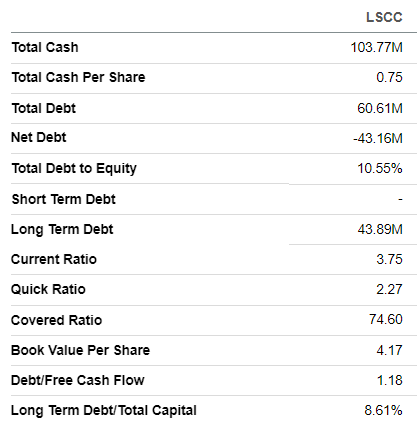Click the 0.75 cash per share value
This screenshot has height=431, width=417.
(389, 77)
